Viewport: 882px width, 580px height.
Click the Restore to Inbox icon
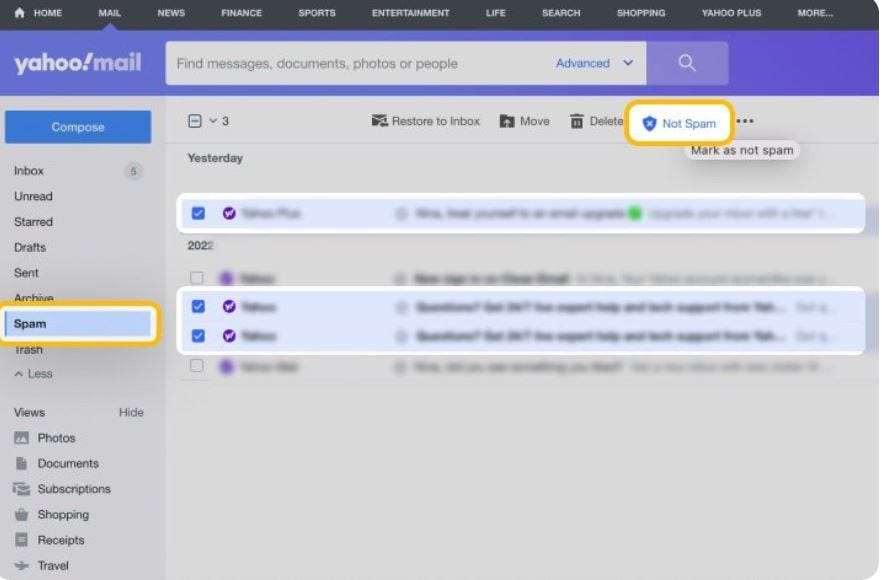(378, 121)
